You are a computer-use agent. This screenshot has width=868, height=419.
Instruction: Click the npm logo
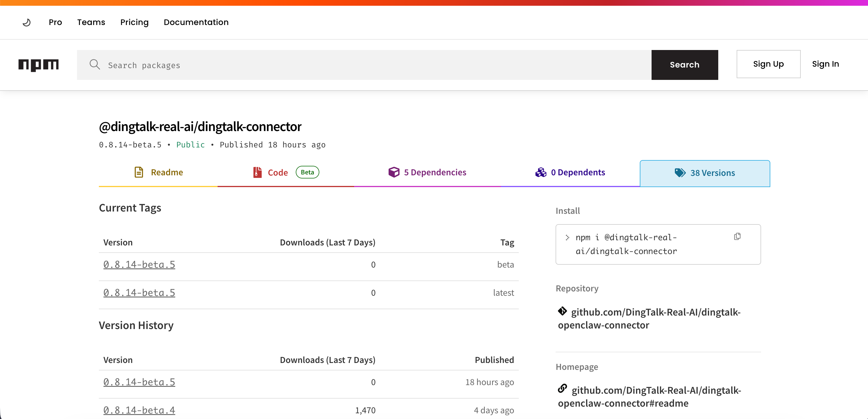tap(39, 65)
